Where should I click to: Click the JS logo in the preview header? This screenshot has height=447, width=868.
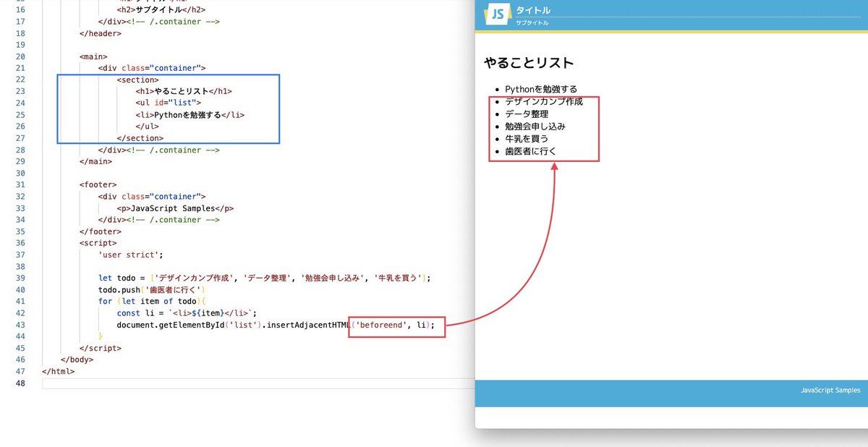pos(498,14)
